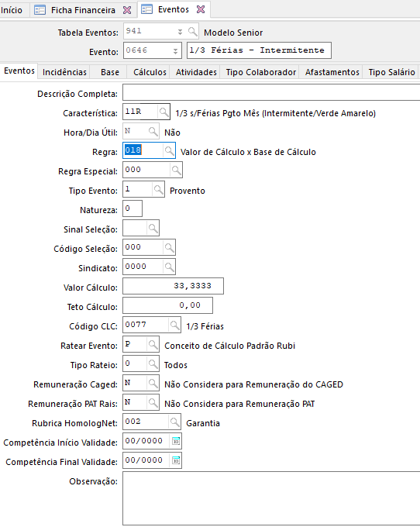Click inside the Observação text area
420x527 pixels.
tap(271, 498)
